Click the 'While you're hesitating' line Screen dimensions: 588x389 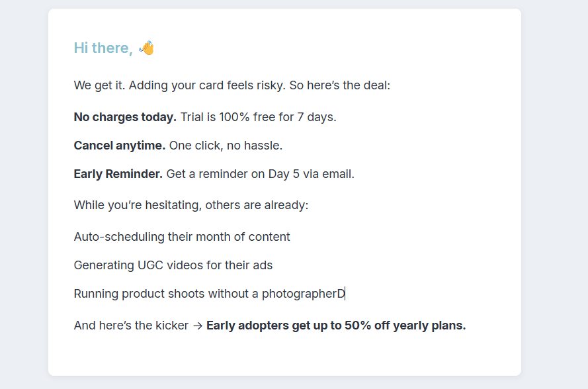[x=191, y=205]
